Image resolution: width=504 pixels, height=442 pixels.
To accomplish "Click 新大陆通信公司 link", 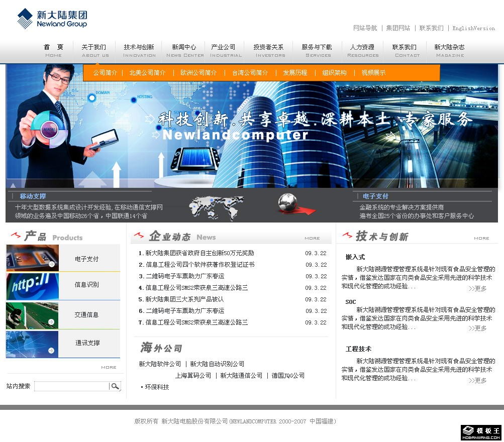I will tap(241, 376).
